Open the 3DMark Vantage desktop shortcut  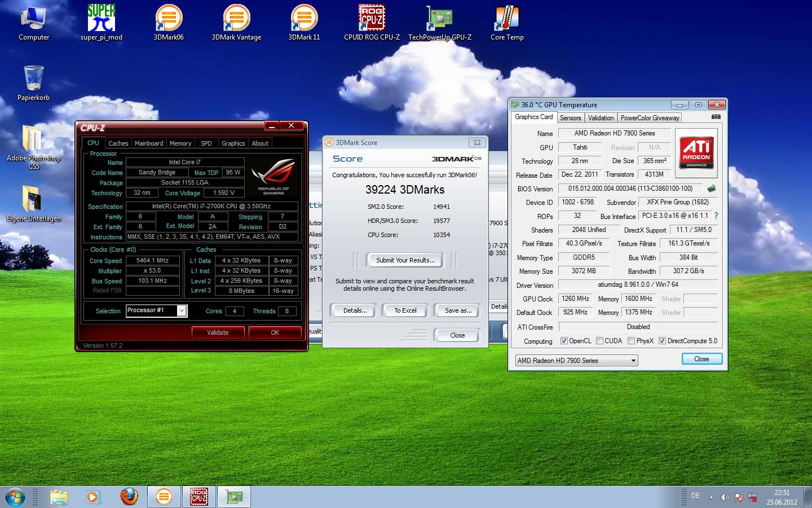pyautogui.click(x=236, y=23)
